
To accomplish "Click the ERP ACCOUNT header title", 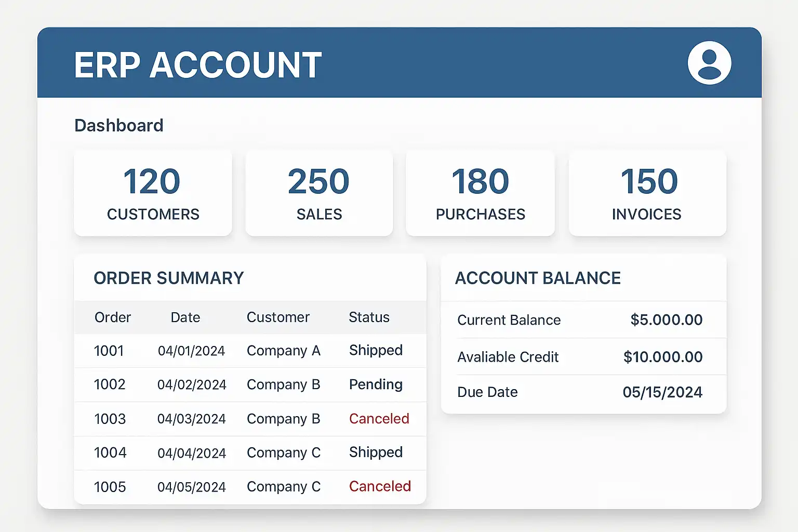I will 198,65.
